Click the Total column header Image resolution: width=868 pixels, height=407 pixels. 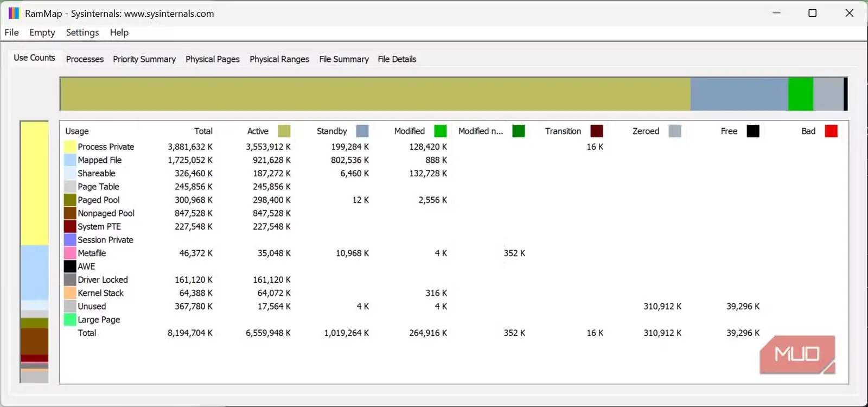point(203,131)
